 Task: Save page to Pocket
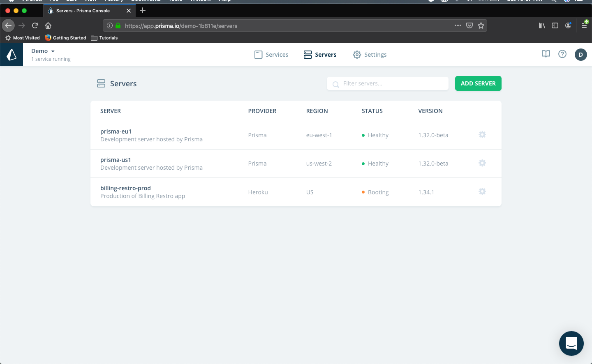(469, 25)
